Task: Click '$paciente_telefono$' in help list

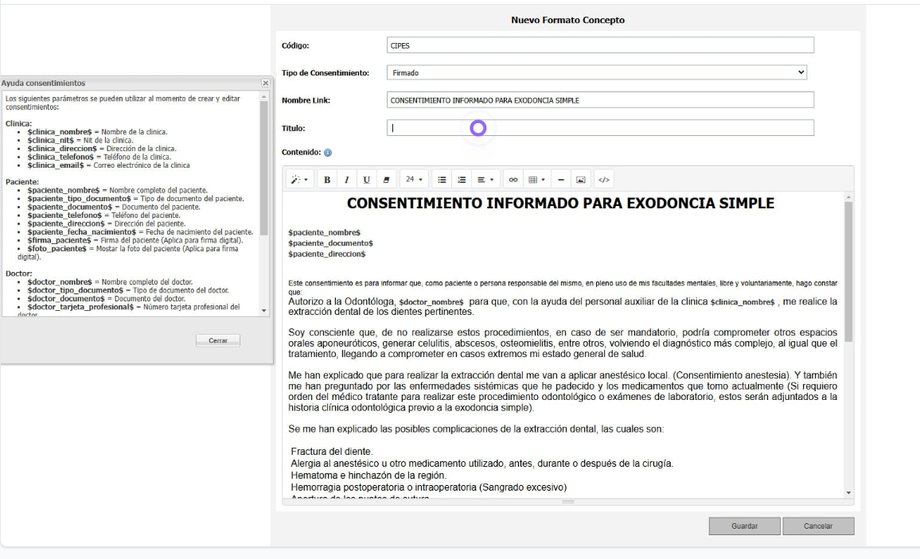Action: (65, 215)
